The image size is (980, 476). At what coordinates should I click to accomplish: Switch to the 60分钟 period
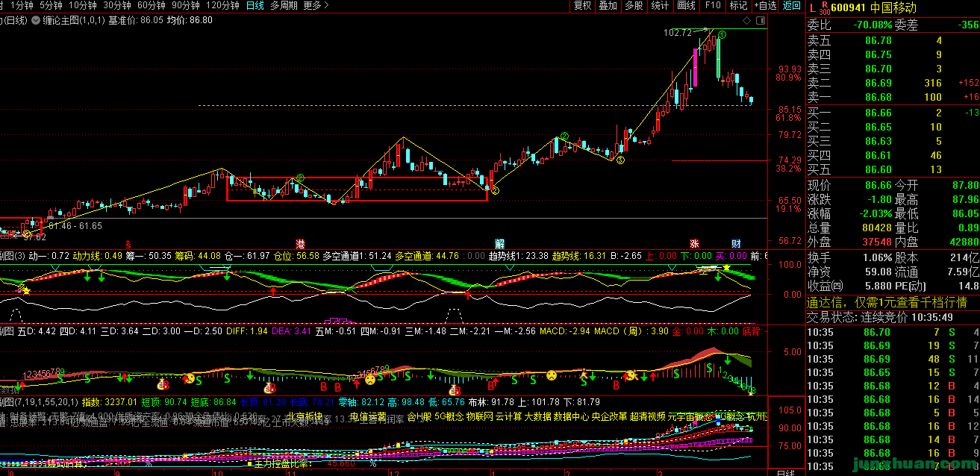pyautogui.click(x=152, y=5)
